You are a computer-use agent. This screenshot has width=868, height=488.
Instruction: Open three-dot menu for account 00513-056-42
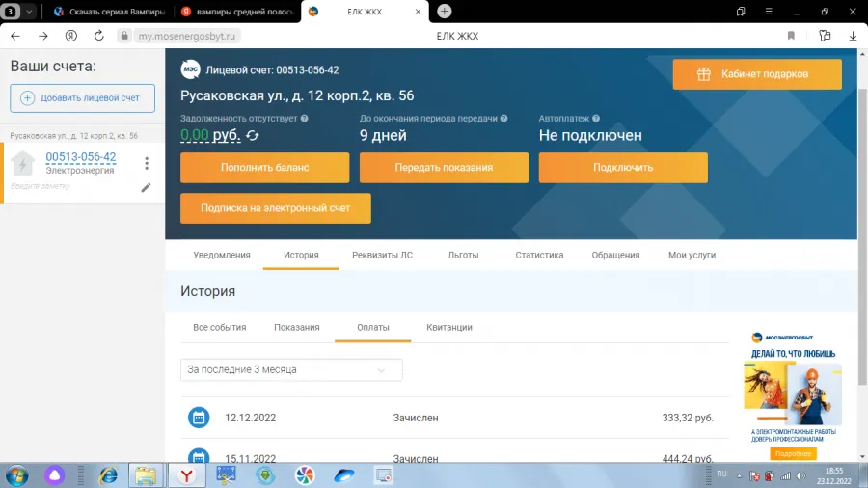[147, 163]
